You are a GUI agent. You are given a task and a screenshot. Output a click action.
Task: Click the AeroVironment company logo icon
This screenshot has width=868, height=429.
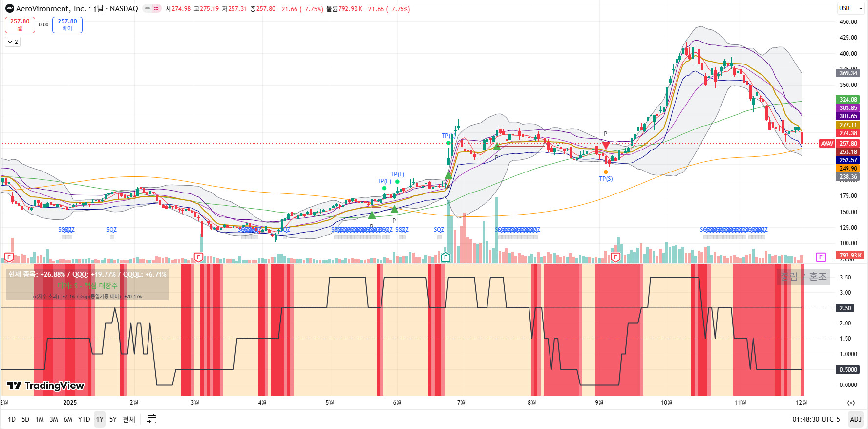pyautogui.click(x=10, y=9)
